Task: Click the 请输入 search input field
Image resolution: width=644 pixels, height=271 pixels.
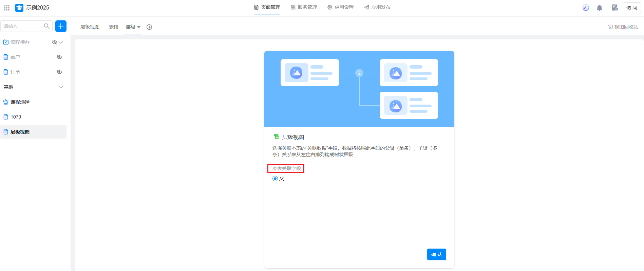Action: (22, 26)
